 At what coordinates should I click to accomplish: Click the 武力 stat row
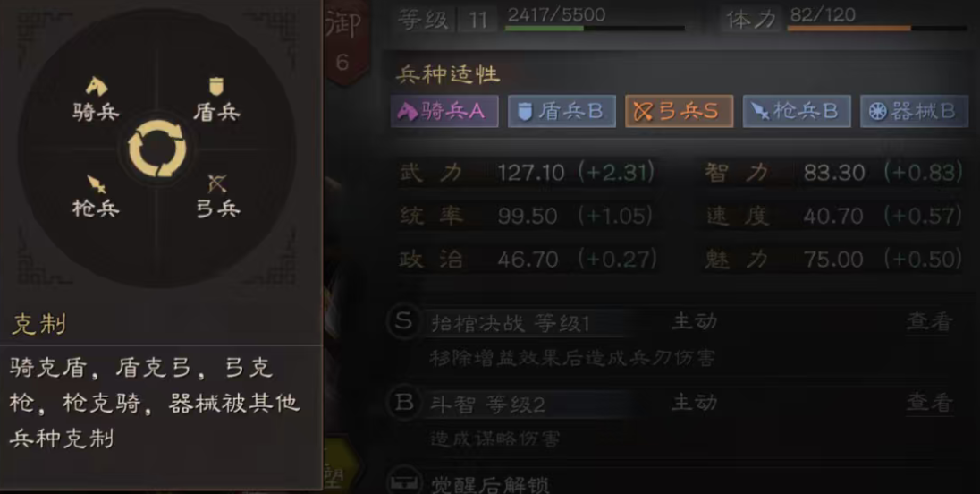527,172
